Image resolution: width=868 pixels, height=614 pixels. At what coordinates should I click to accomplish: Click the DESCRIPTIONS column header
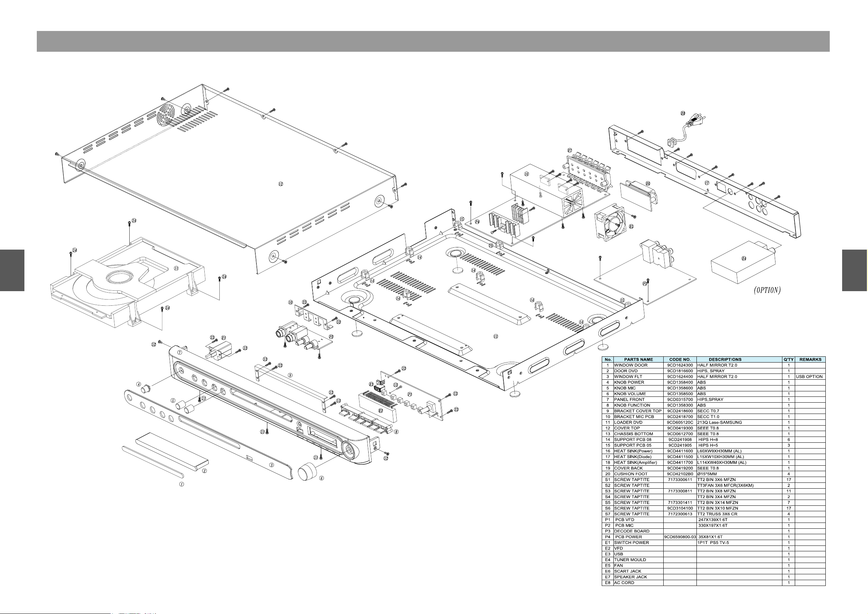click(725, 359)
